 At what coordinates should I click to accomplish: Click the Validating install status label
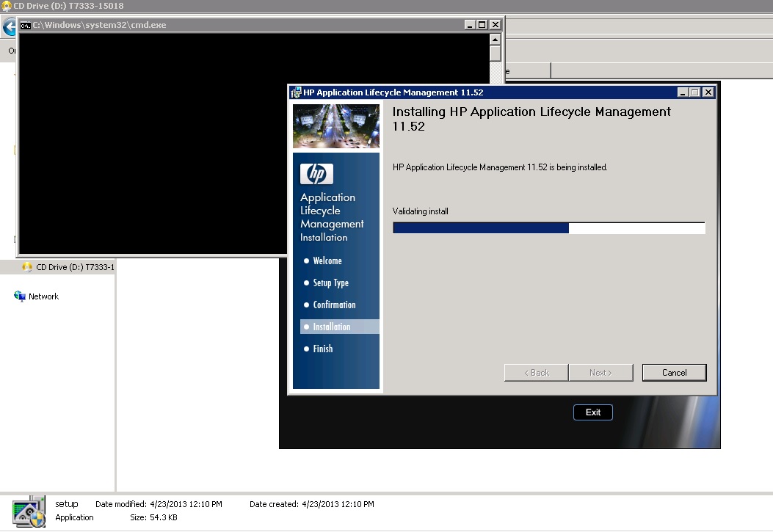coord(420,211)
